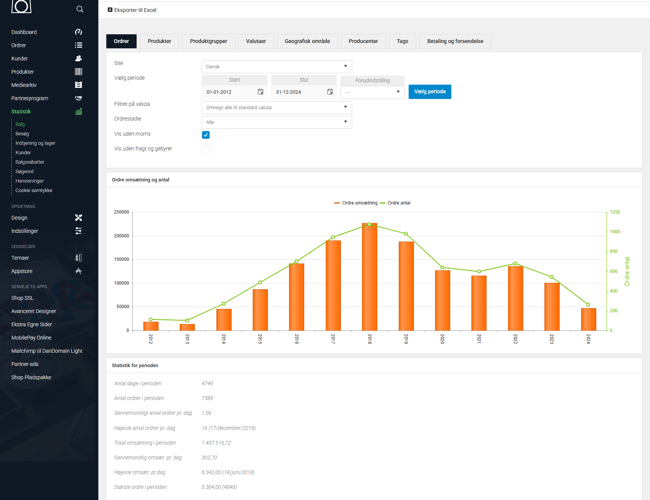Click the Ordrer list icon in sidebar
The width and height of the screenshot is (650, 500).
point(78,45)
